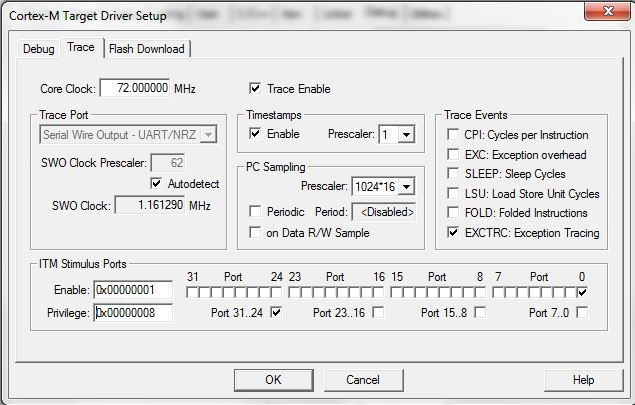Open the Flash Download tab
The height and width of the screenshot is (405, 635).
coord(147,49)
